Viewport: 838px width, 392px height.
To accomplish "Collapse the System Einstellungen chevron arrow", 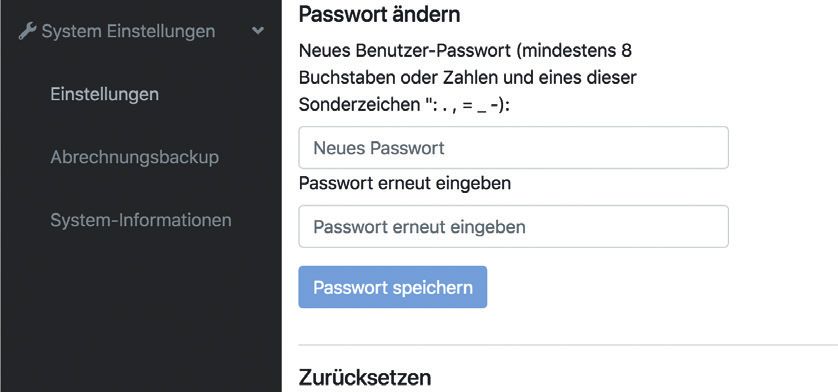I will pyautogui.click(x=258, y=31).
